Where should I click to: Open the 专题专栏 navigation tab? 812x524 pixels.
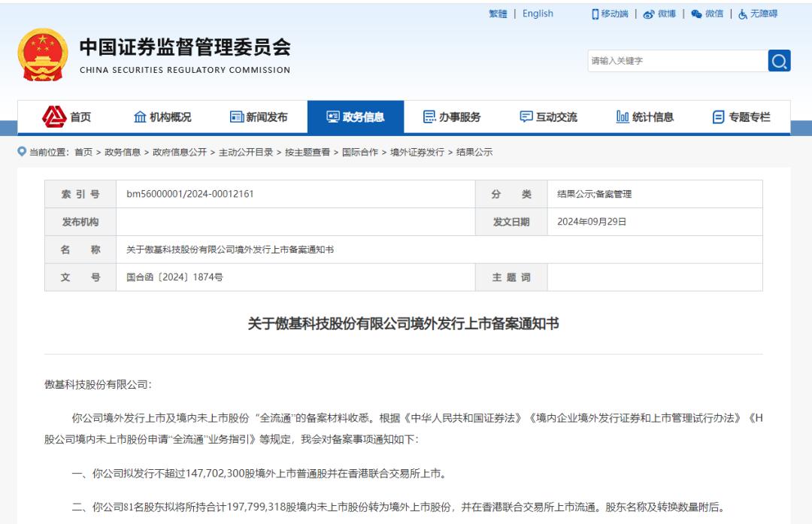click(741, 117)
